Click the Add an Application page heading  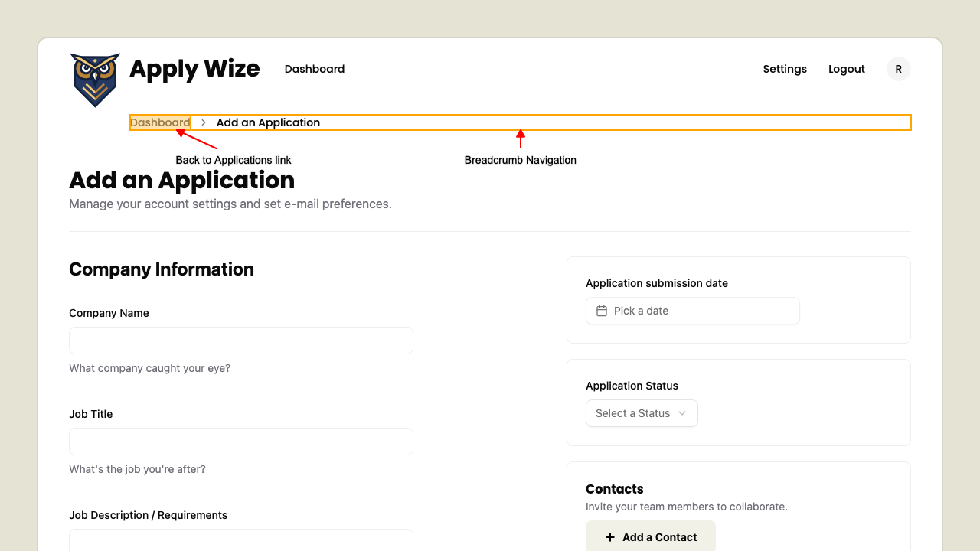point(181,181)
